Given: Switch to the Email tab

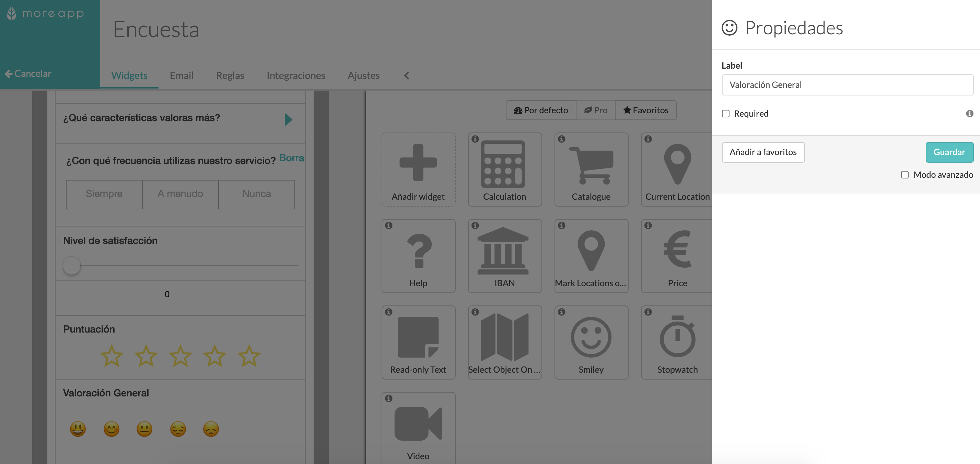Looking at the screenshot, I should tap(181, 75).
